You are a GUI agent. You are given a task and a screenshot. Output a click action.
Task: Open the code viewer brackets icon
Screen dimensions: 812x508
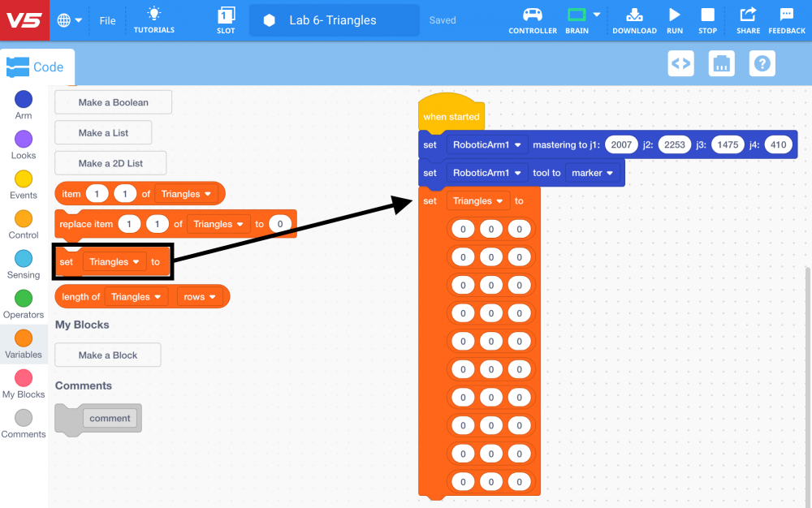tap(680, 63)
